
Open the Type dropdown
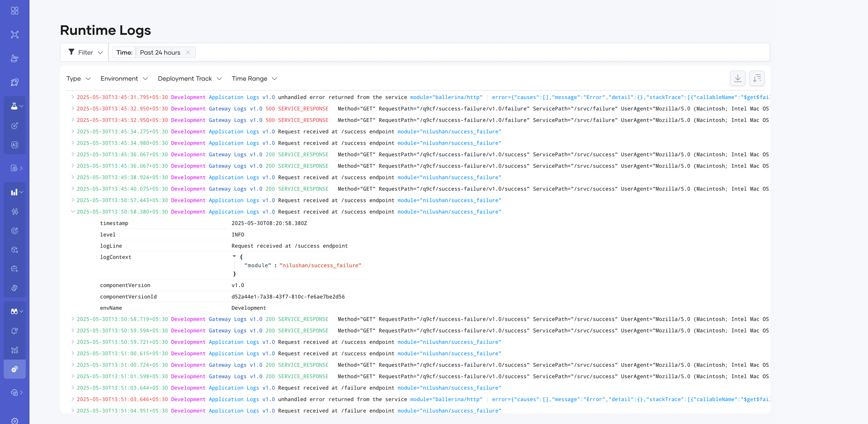point(79,79)
